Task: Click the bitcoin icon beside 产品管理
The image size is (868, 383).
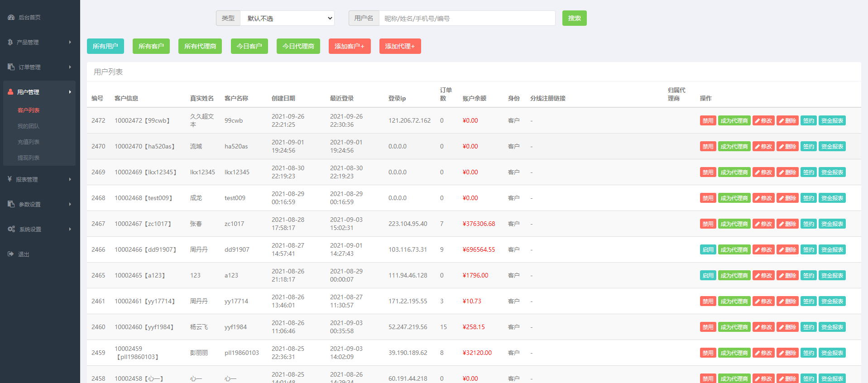Action: [10, 42]
